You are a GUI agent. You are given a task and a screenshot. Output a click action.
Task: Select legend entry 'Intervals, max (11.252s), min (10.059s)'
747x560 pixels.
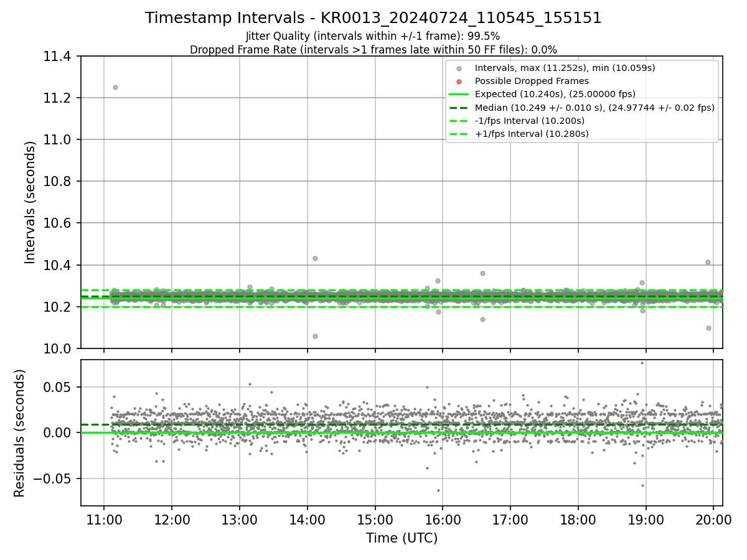coord(565,68)
